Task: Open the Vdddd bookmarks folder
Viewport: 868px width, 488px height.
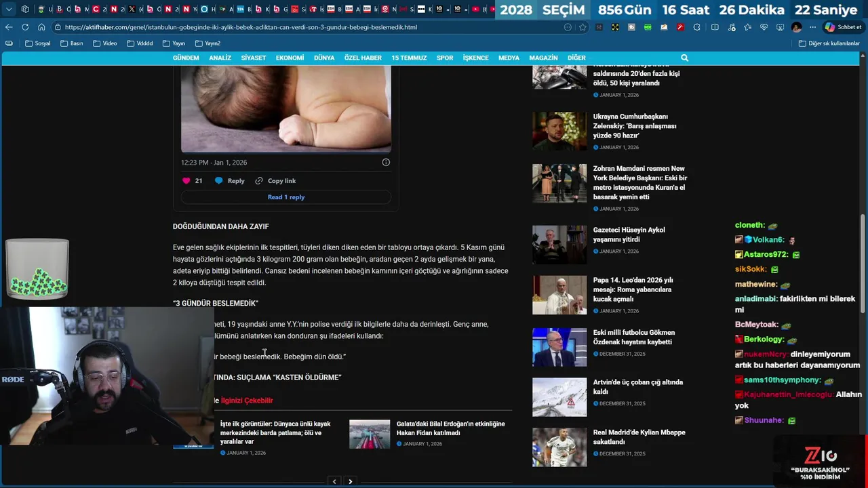Action: pos(139,43)
